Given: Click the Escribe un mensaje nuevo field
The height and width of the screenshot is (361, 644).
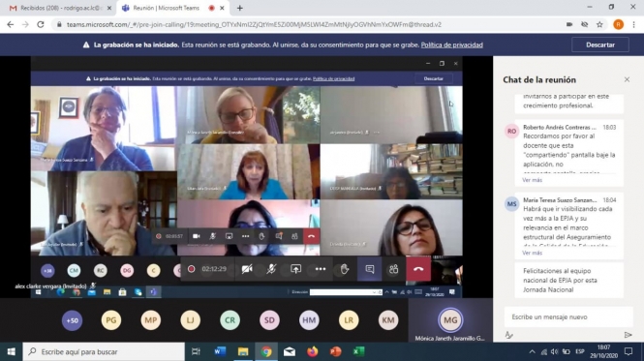Looking at the screenshot, I should [568, 316].
